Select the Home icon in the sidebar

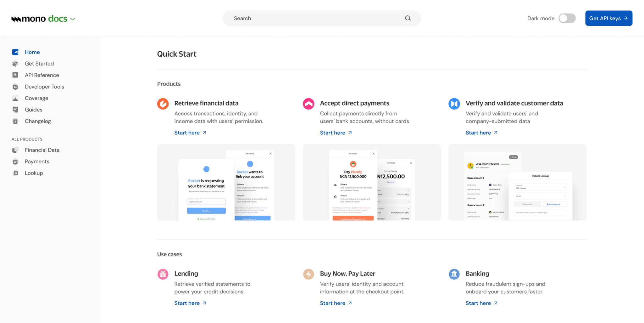15,52
